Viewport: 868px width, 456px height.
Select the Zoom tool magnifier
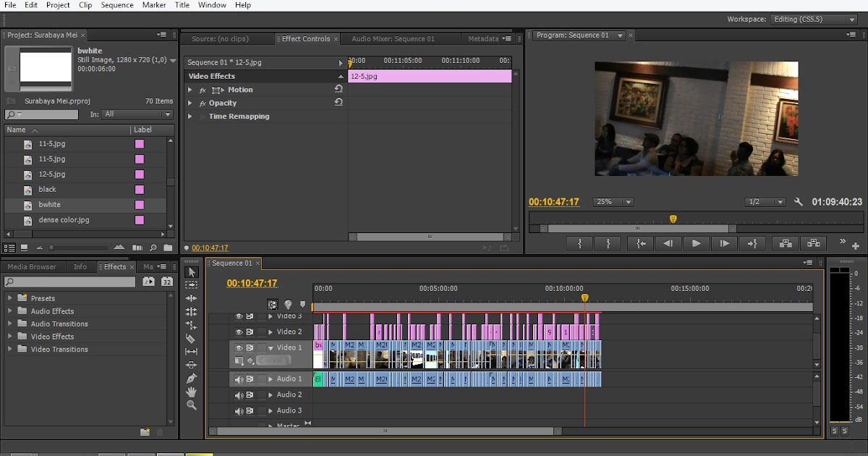pos(191,405)
